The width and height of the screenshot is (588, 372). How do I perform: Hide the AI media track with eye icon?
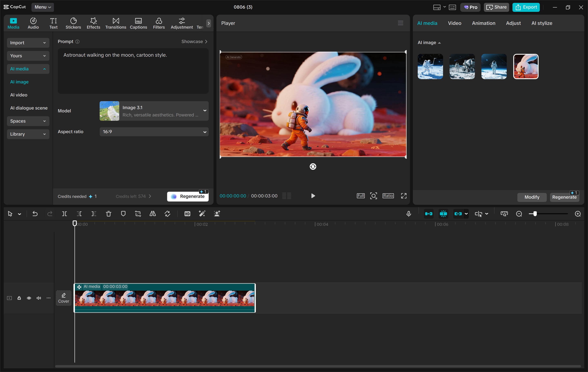[29, 298]
